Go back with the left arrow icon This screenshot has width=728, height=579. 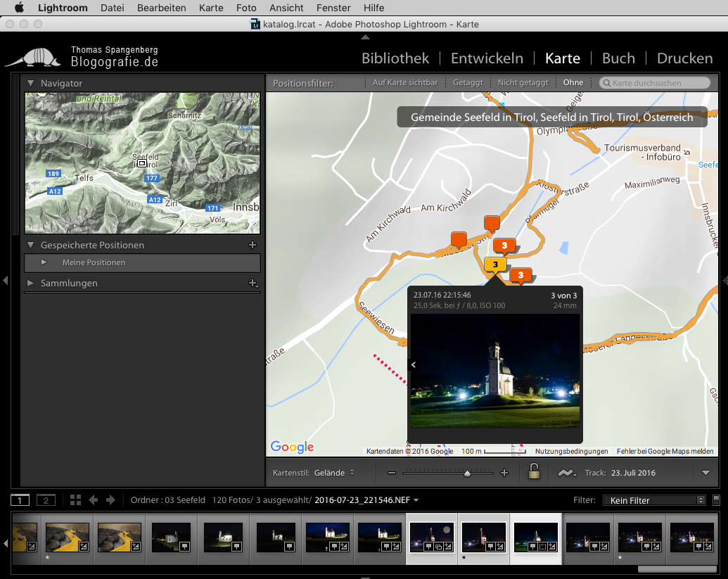click(x=94, y=500)
